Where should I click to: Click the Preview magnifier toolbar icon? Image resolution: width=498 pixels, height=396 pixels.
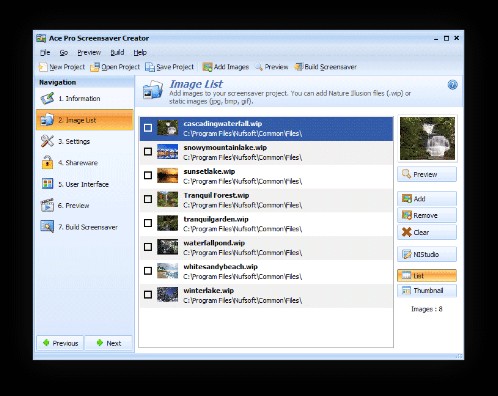259,67
